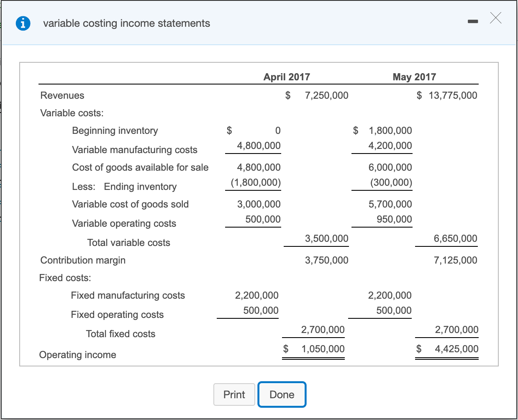Click the minimize dash icon
Screen dimensions: 518x420
(472, 20)
